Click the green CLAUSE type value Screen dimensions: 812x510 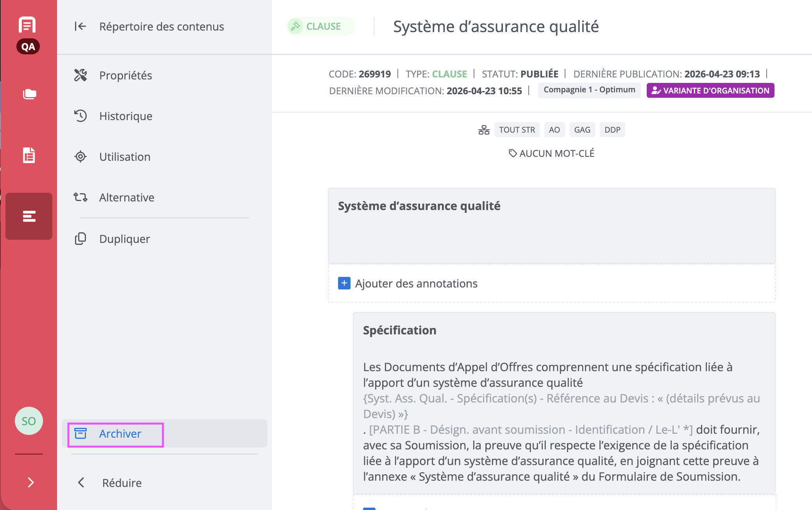(x=449, y=74)
